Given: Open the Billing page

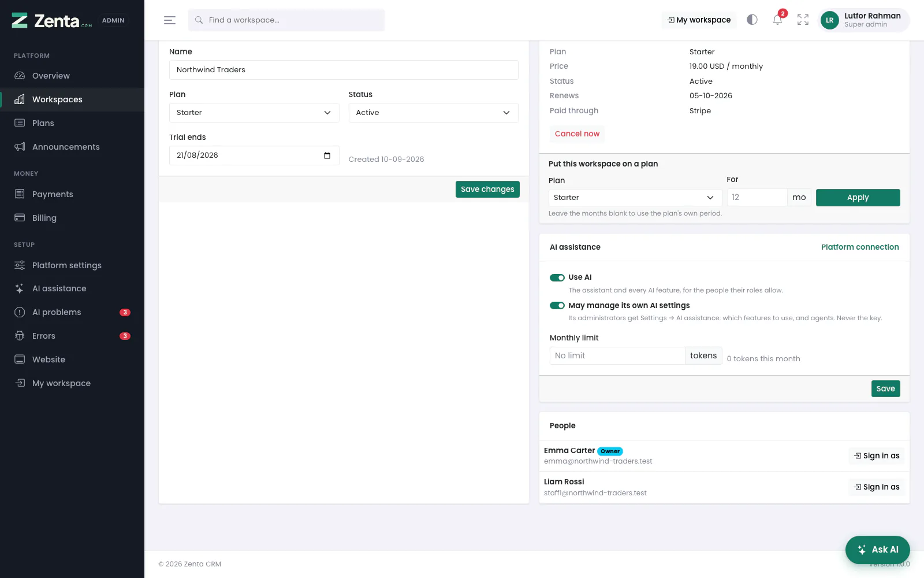Looking at the screenshot, I should tap(72, 218).
